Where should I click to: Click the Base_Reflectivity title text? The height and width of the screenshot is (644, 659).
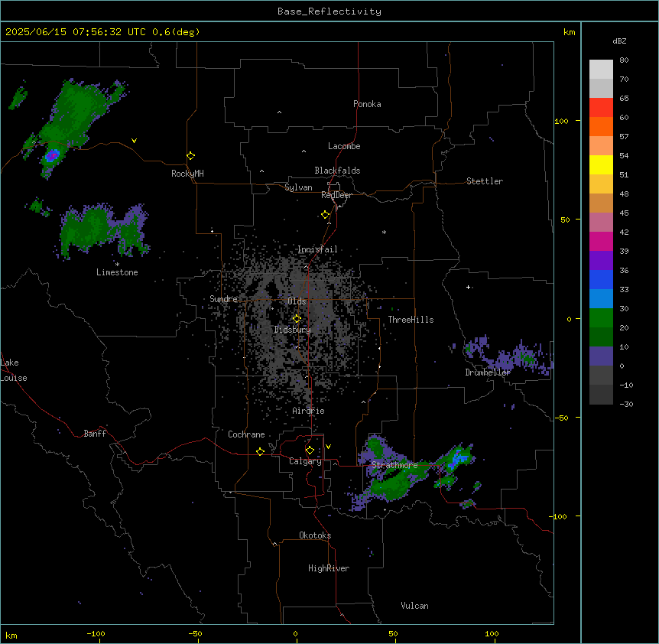point(329,11)
